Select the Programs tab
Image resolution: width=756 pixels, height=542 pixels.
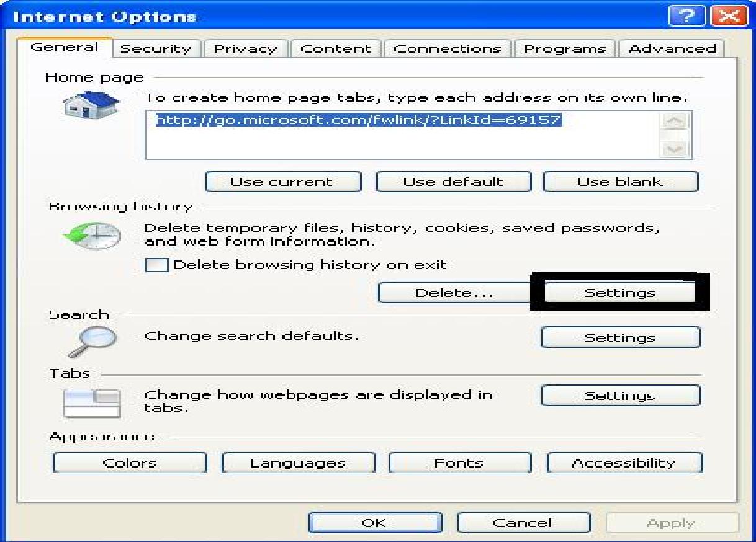pos(565,48)
